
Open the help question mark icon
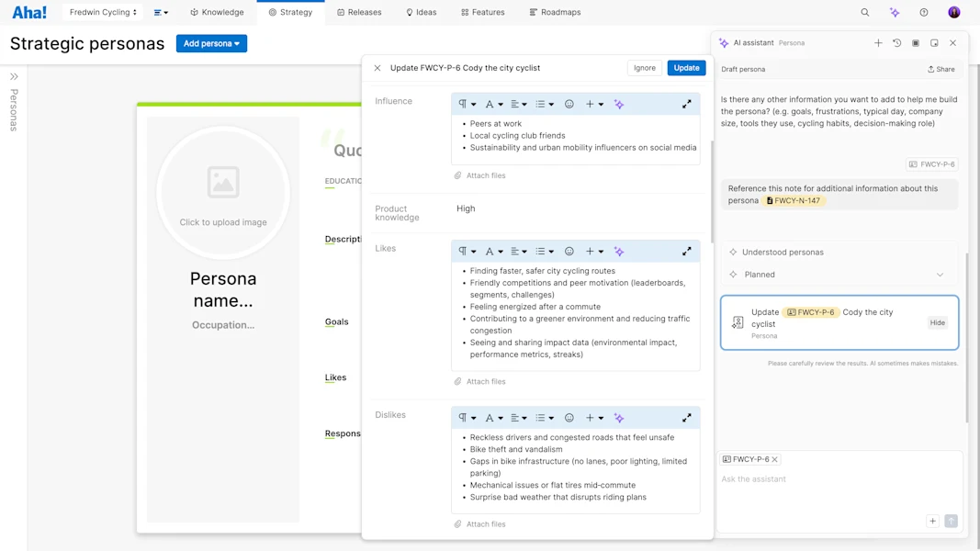pos(924,12)
